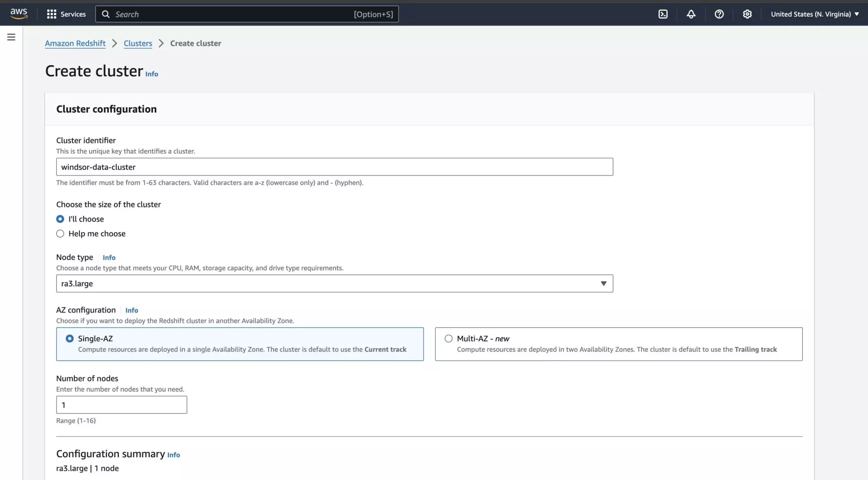The image size is (868, 480).
Task: Edit the Number of nodes field
Action: tap(121, 405)
